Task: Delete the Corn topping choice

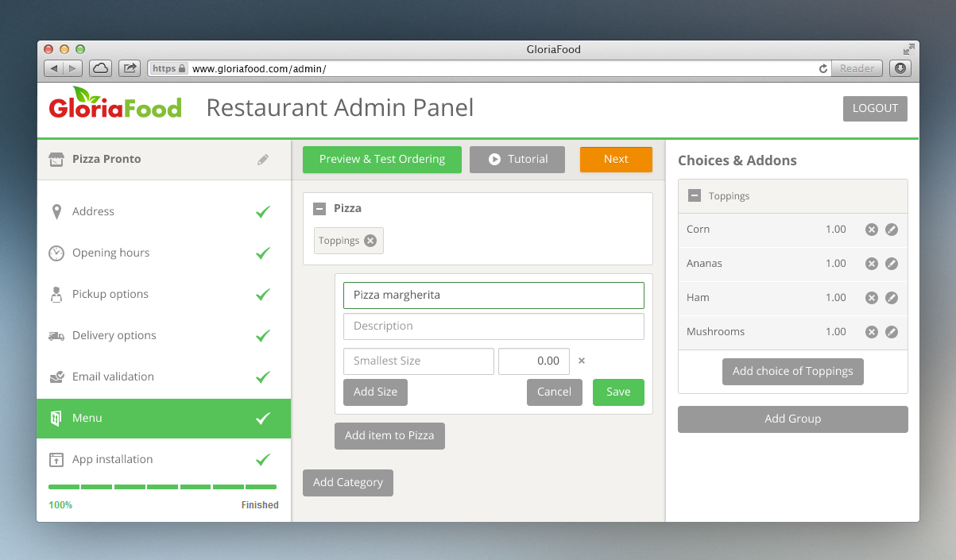Action: pyautogui.click(x=872, y=230)
